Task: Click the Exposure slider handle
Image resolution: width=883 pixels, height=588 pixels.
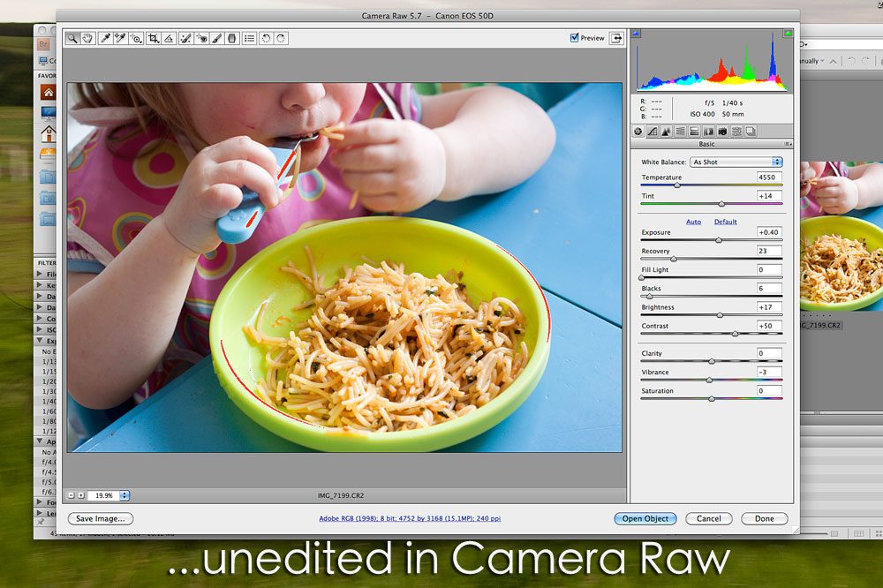Action: tap(718, 240)
